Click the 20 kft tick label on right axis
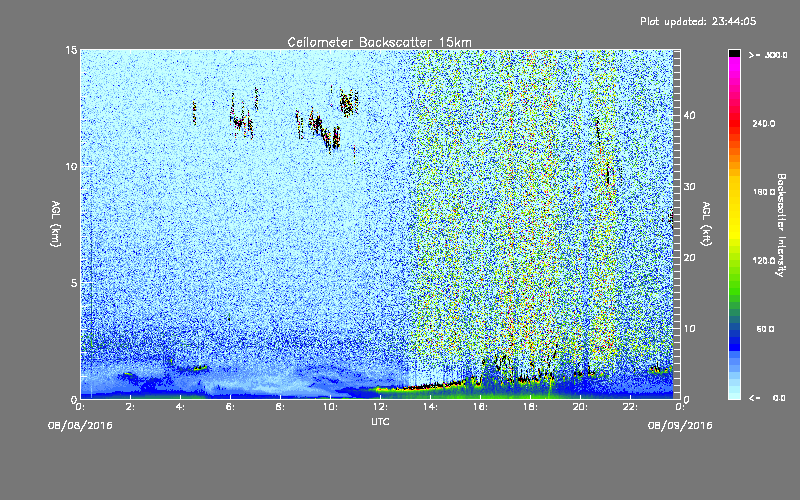The width and height of the screenshot is (800, 500). [689, 258]
